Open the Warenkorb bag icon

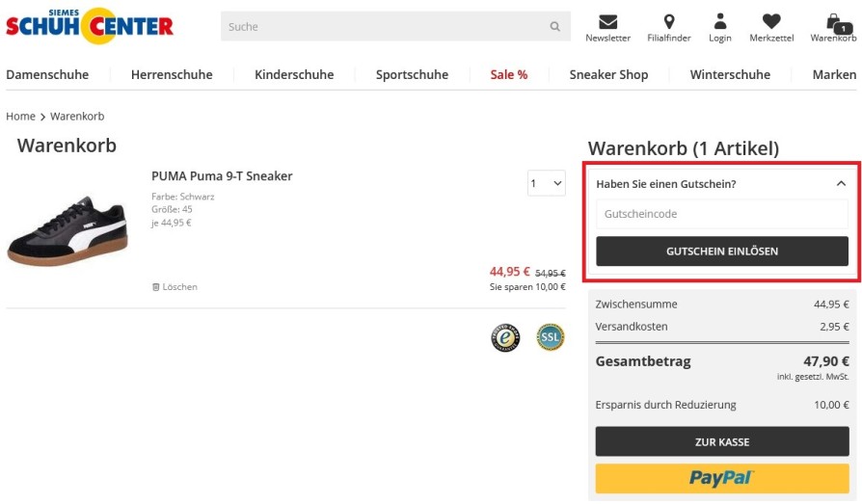coord(833,22)
